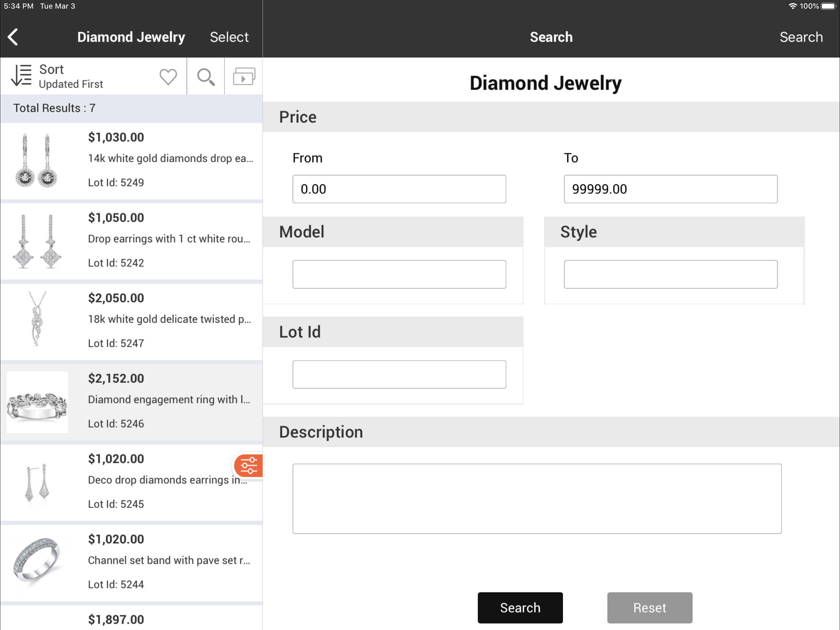The height and width of the screenshot is (630, 840).
Task: Open thumbnail of Lot 5242 drop earrings
Action: 37,241
